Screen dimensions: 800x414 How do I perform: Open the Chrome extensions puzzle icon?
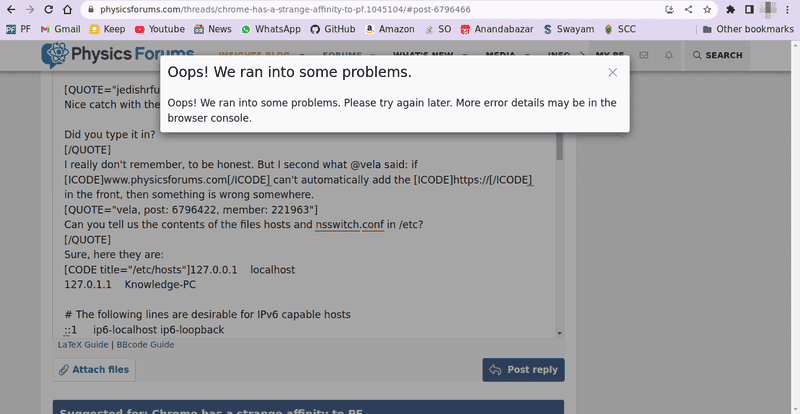pos(730,9)
